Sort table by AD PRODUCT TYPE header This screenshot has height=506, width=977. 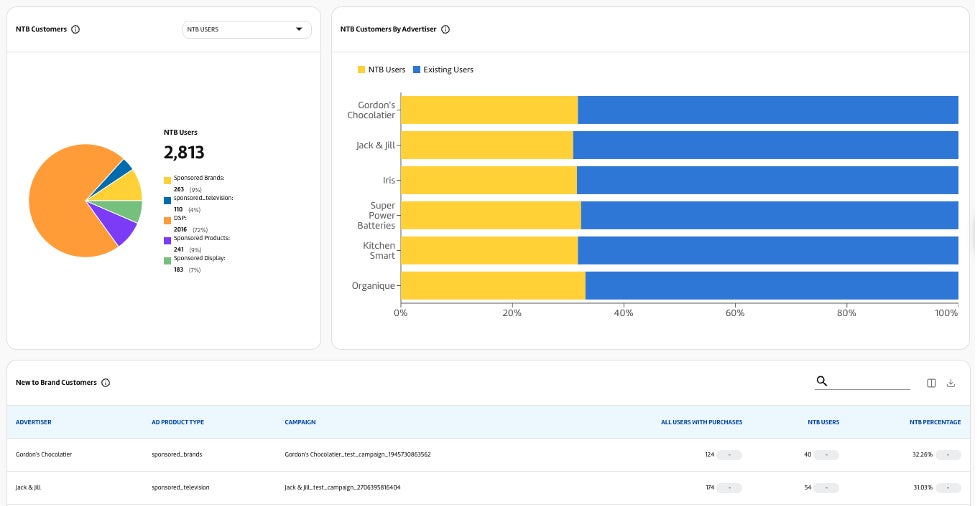pyautogui.click(x=178, y=422)
